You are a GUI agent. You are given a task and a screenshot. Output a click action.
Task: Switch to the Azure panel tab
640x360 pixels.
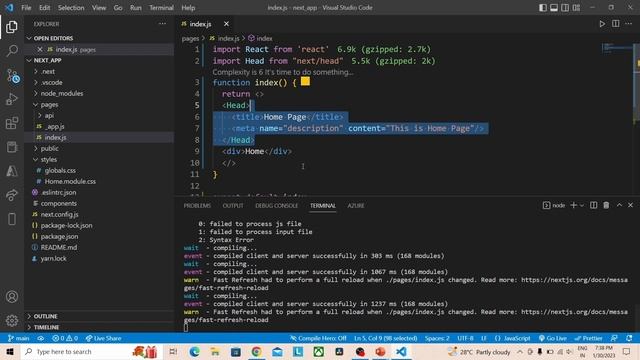356,206
